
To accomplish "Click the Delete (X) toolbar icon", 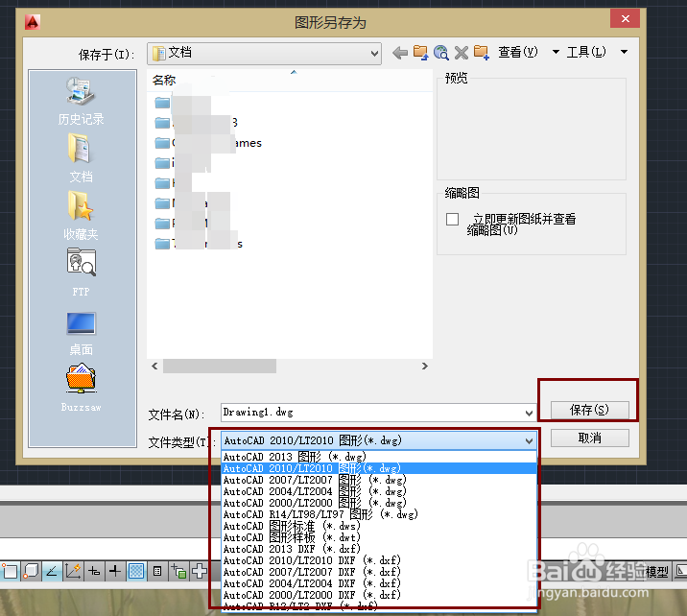I will (461, 53).
